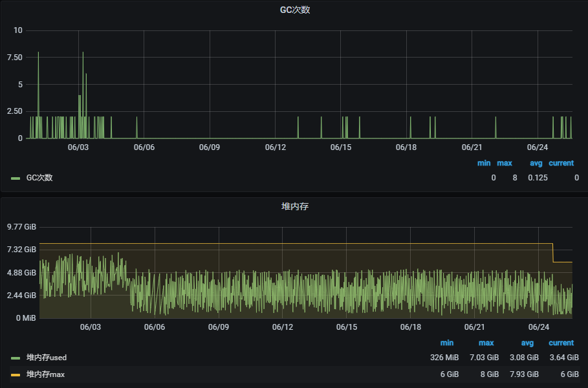Click the 0.125 avg value for GC次数
The height and width of the screenshot is (388, 588).
(x=538, y=178)
